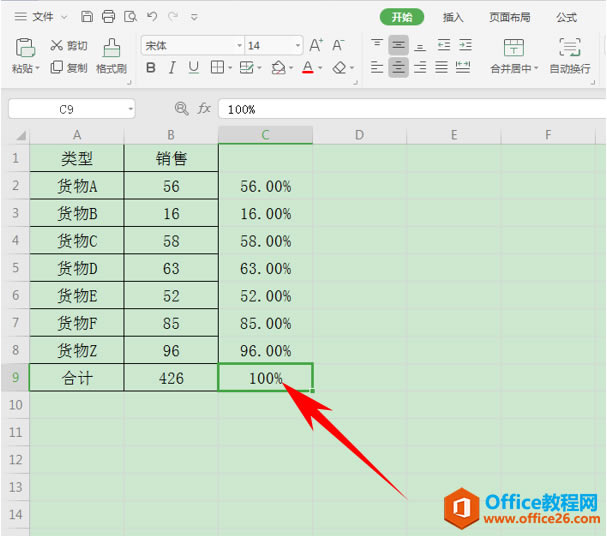Switch to the 开始 tab
607x536 pixels.
(402, 17)
